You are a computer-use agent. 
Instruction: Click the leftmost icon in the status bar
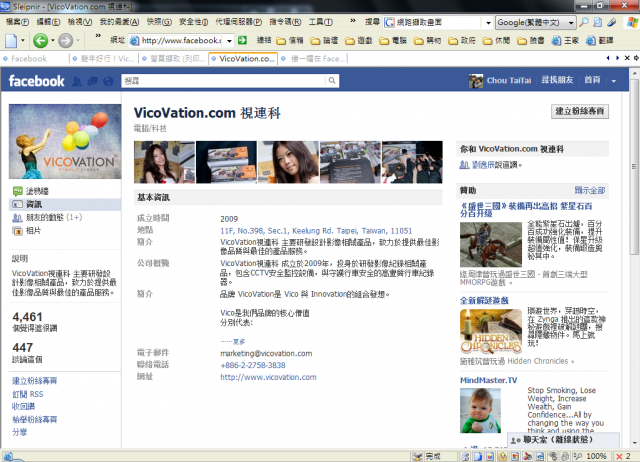point(8,456)
